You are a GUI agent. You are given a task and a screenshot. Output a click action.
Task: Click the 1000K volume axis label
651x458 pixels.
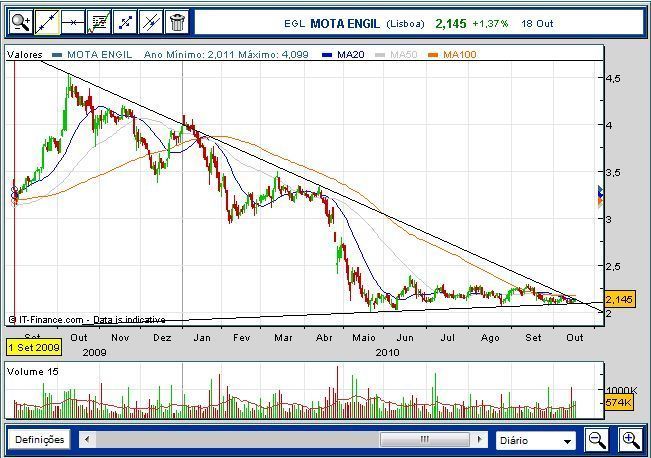click(622, 390)
